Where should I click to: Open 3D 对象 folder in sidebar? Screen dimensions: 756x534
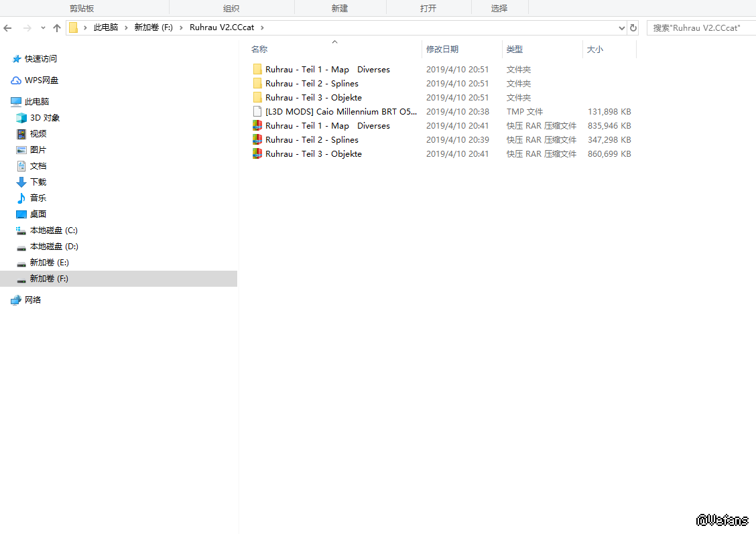click(x=45, y=118)
